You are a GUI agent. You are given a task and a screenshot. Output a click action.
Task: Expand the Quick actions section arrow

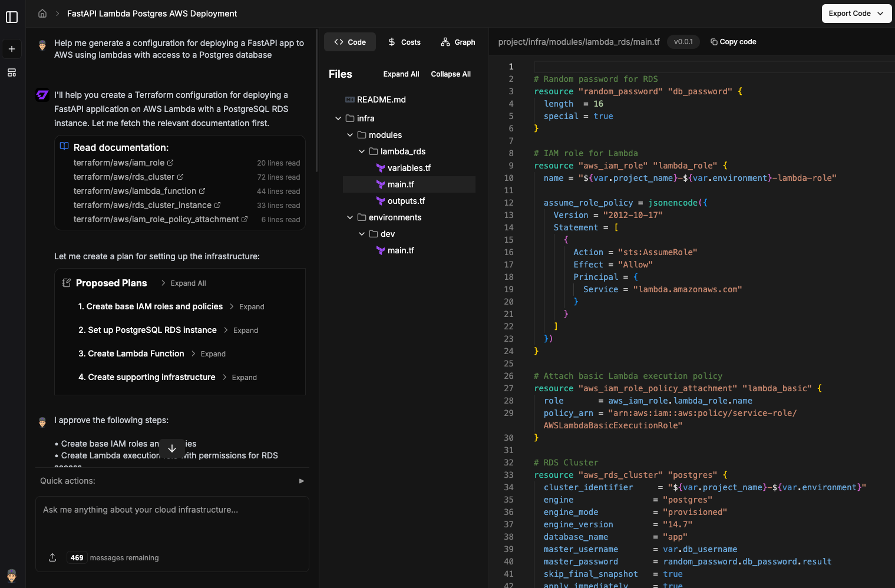click(x=302, y=481)
